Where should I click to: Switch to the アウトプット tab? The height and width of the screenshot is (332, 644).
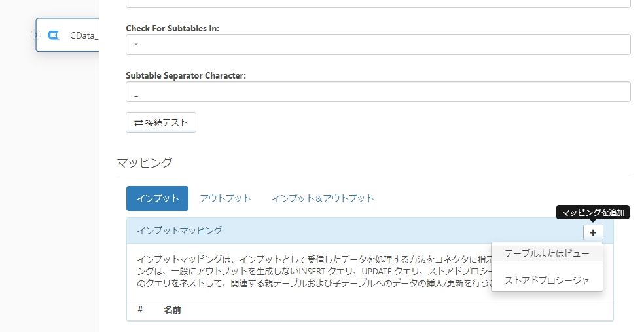(225, 198)
